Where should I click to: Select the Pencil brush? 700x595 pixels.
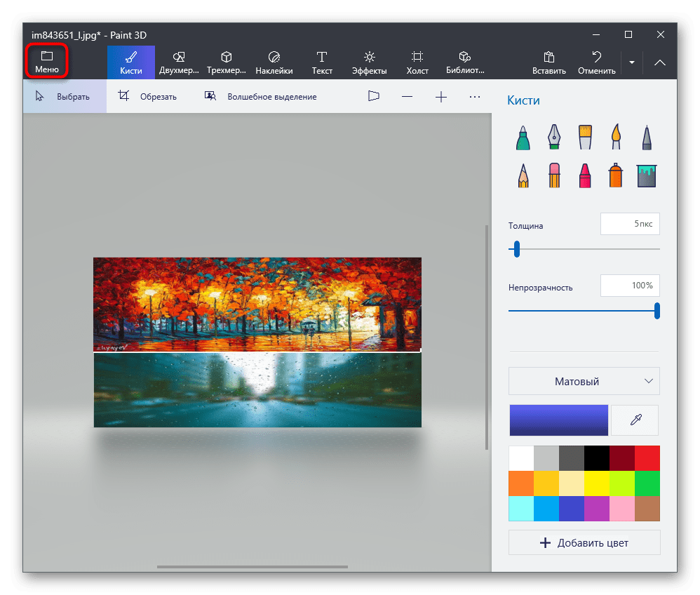(523, 175)
